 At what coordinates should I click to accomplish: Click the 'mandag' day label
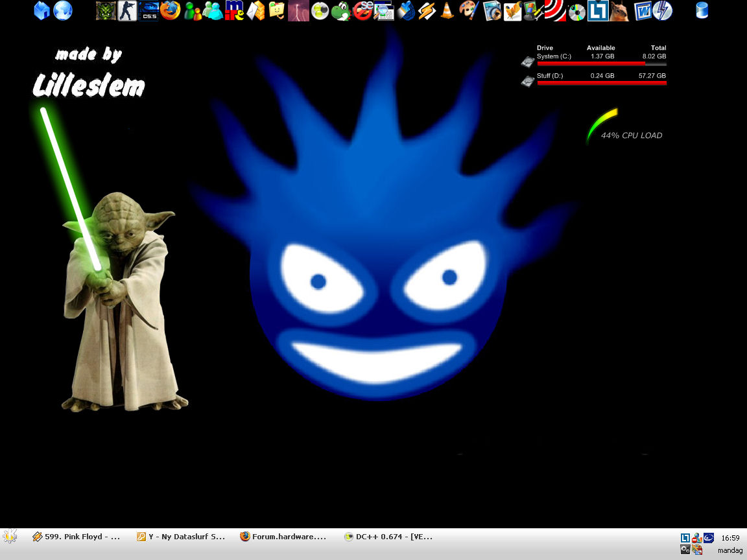[730, 550]
